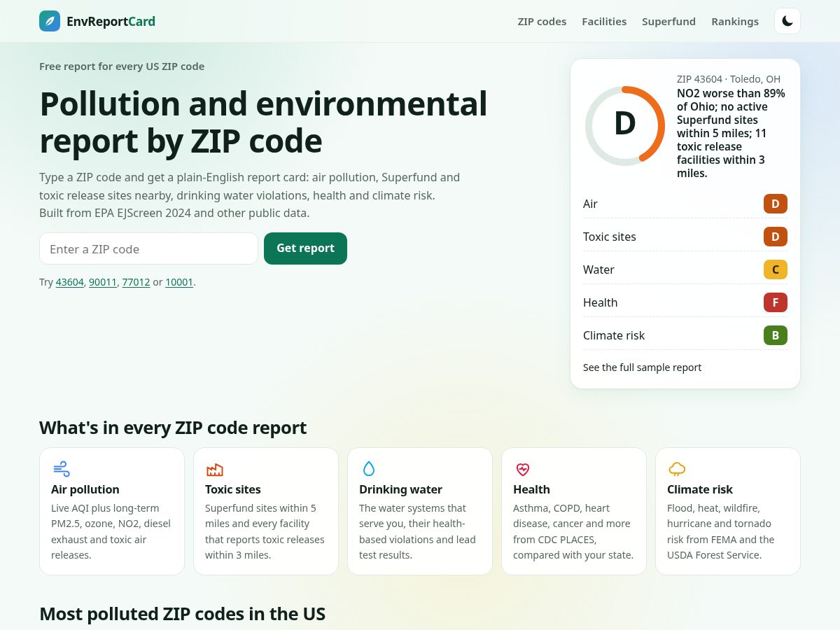Click the Asthma, COPD, heart disease description
Viewport: 840px width, 630px height.
[x=573, y=531]
